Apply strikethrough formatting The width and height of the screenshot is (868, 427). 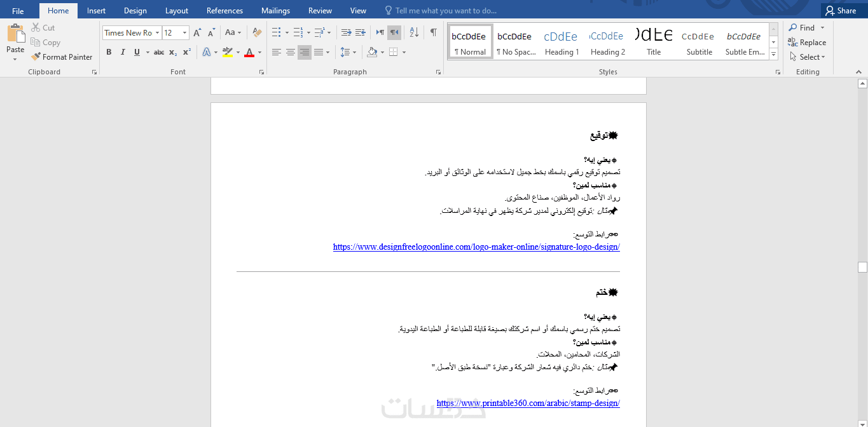point(159,52)
